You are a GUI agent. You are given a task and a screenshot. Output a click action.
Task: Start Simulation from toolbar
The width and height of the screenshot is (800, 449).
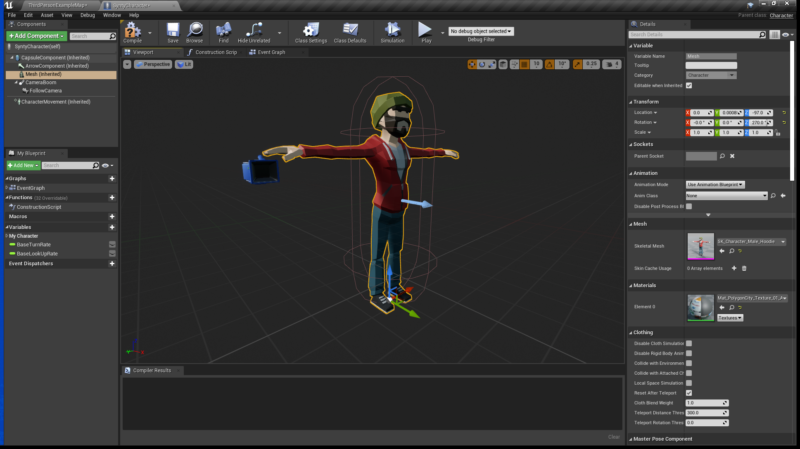[x=392, y=32]
